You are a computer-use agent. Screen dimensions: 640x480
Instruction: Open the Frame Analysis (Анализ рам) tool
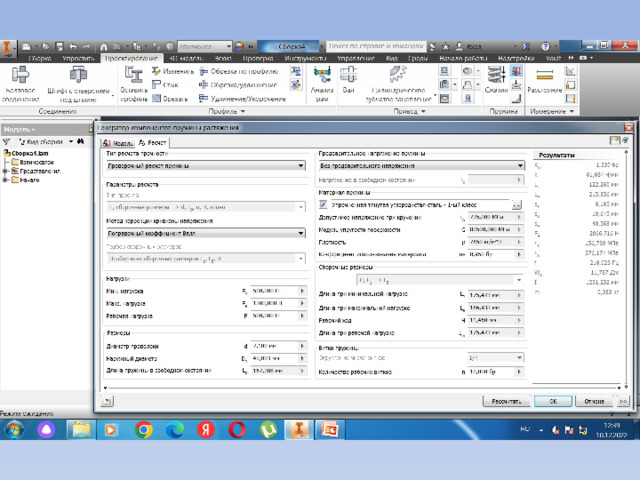[322, 79]
